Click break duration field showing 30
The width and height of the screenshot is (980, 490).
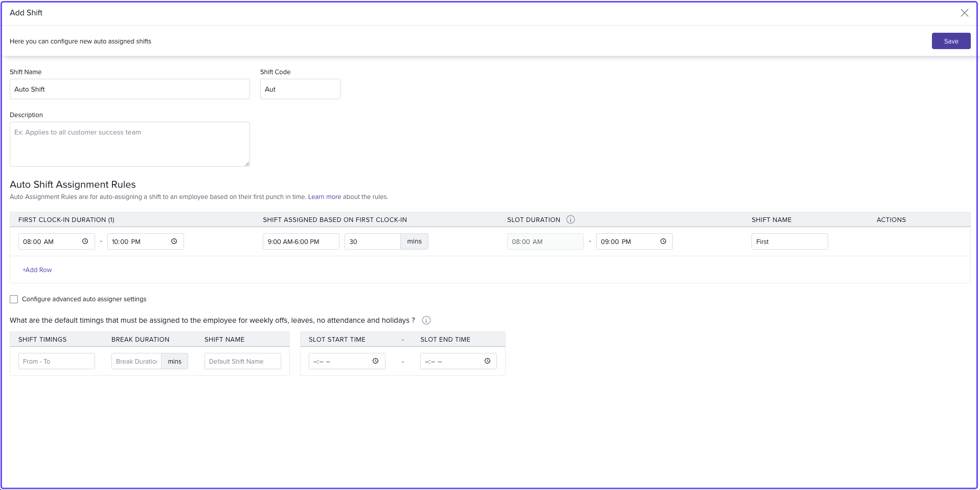pos(372,241)
